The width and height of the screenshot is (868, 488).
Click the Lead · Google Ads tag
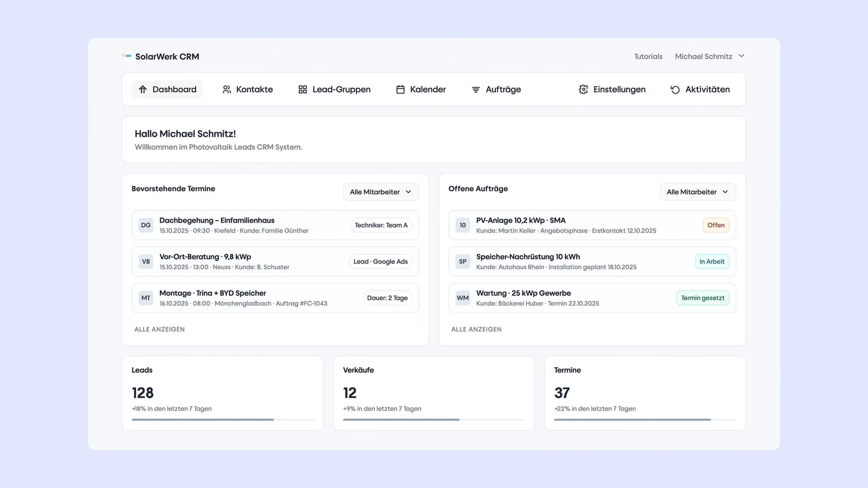tap(380, 261)
